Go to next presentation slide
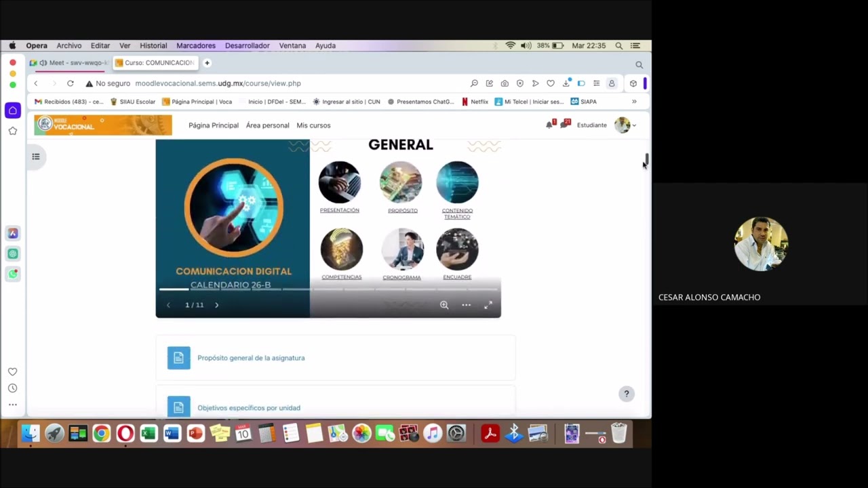The height and width of the screenshot is (488, 868). [217, 305]
